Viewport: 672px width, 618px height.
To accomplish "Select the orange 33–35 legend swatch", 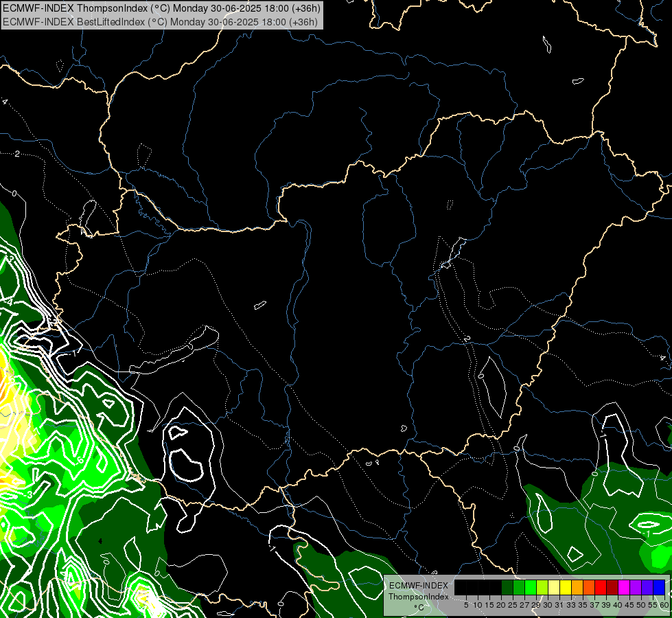I will [x=577, y=587].
